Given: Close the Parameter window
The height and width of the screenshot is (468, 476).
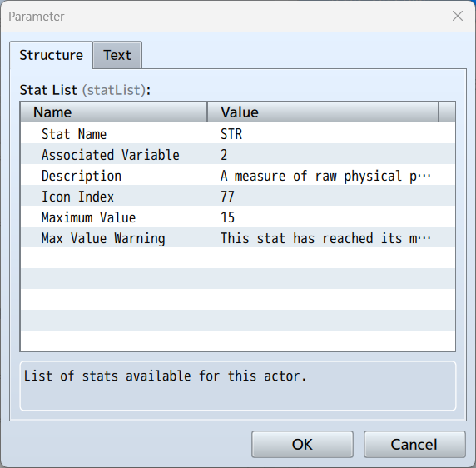Looking at the screenshot, I should [458, 16].
